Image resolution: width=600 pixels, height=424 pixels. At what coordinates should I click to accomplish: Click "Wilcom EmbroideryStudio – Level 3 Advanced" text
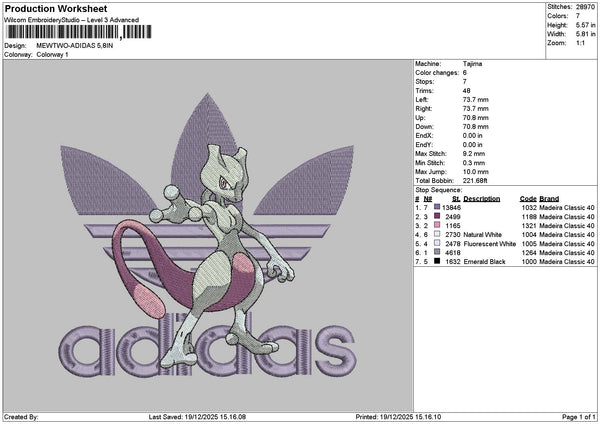pyautogui.click(x=72, y=20)
